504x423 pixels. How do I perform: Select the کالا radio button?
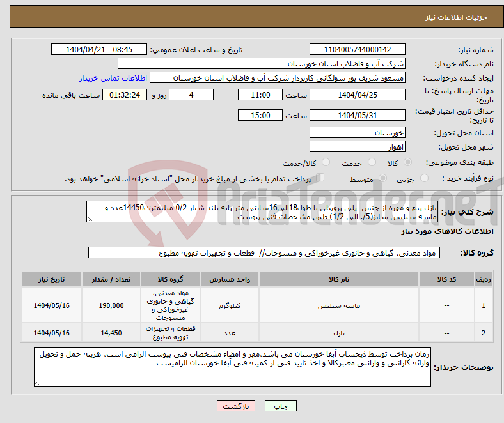(407, 162)
